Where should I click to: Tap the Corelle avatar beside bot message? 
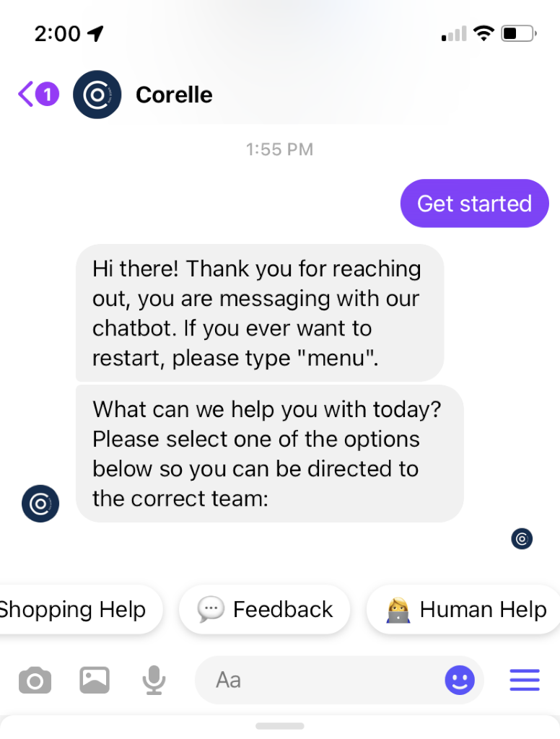point(40,503)
